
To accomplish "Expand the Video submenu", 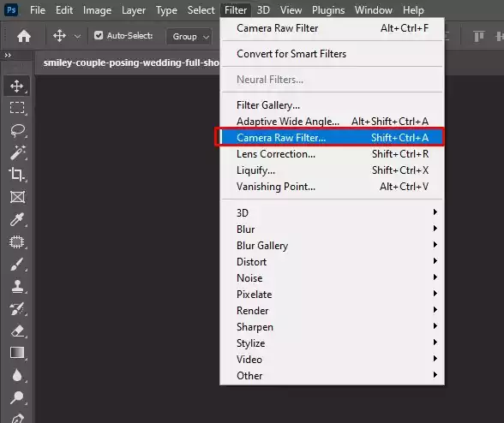I will pyautogui.click(x=333, y=360).
